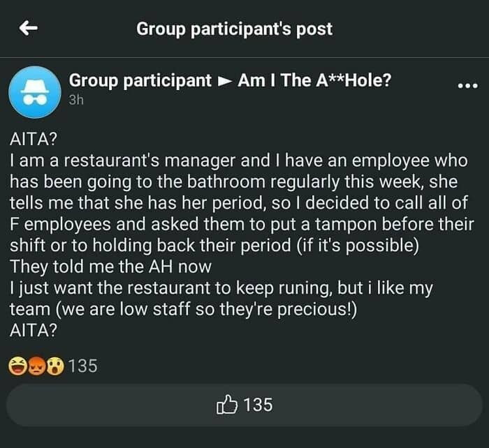
Task: Open the Group participant profile name
Action: [x=140, y=81]
